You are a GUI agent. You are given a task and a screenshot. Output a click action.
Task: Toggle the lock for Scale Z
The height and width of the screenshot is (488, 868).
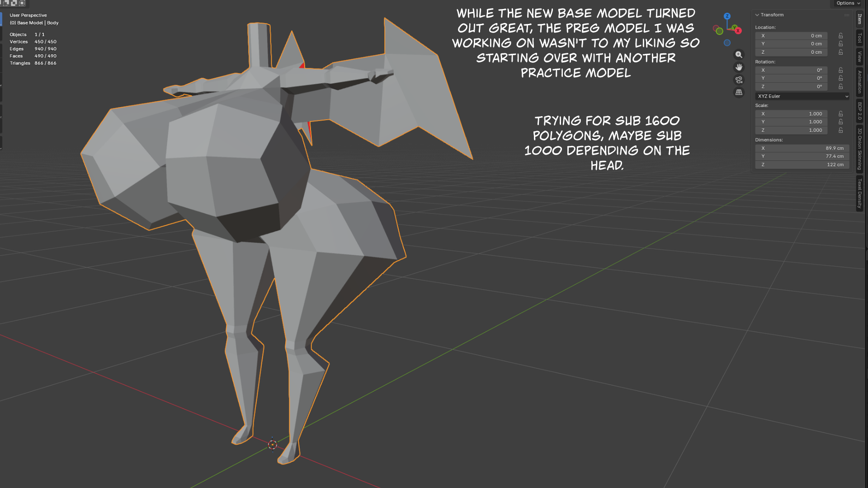(x=840, y=130)
